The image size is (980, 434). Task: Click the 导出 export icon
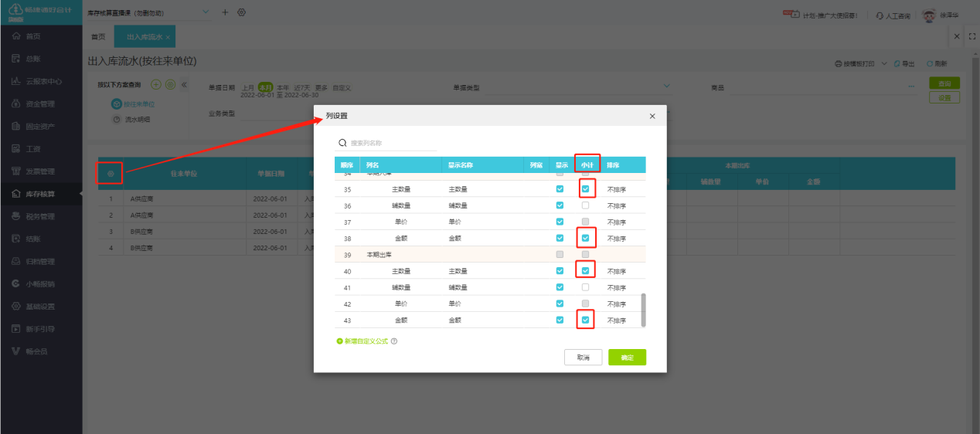coord(897,63)
